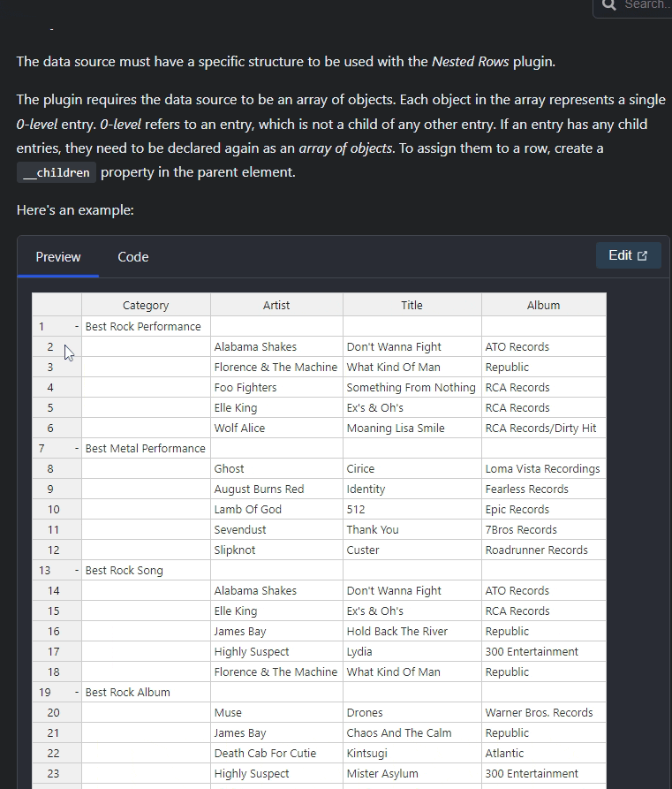The image size is (672, 789).
Task: Select row header number 17
Action: pyautogui.click(x=57, y=652)
